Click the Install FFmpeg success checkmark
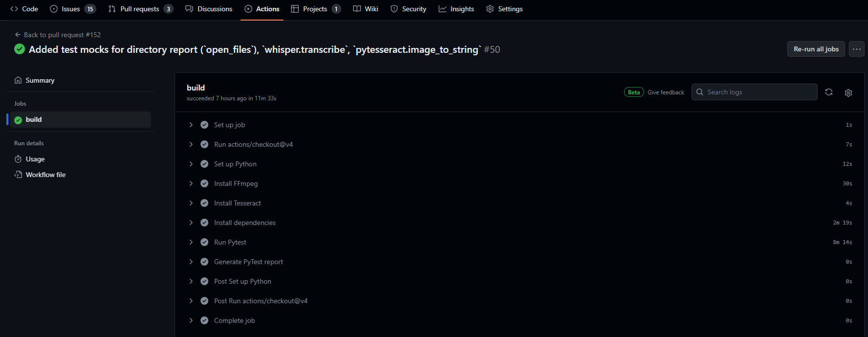Screen dimensions: 868x337 click(x=204, y=183)
